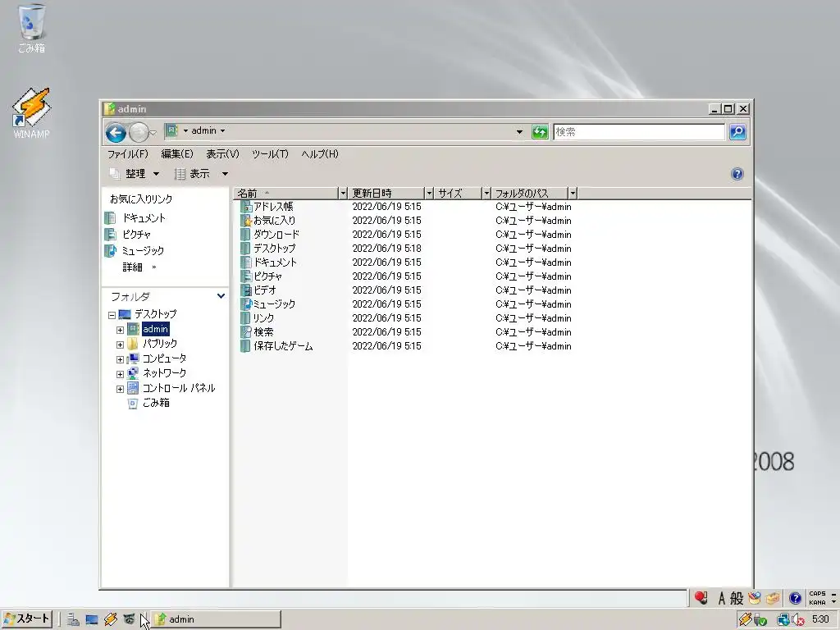This screenshot has height=630, width=840.
Task: Start search with the magnifier button
Action: (737, 132)
